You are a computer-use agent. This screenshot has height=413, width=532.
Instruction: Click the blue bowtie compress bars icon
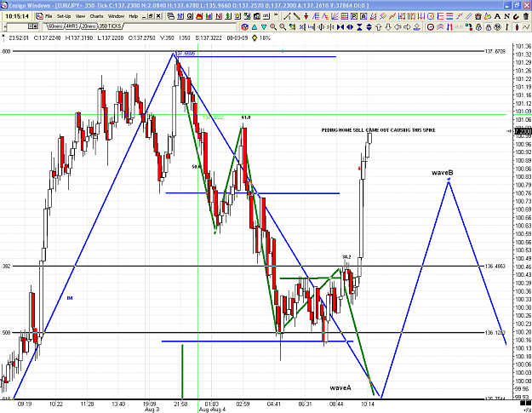coord(340,26)
